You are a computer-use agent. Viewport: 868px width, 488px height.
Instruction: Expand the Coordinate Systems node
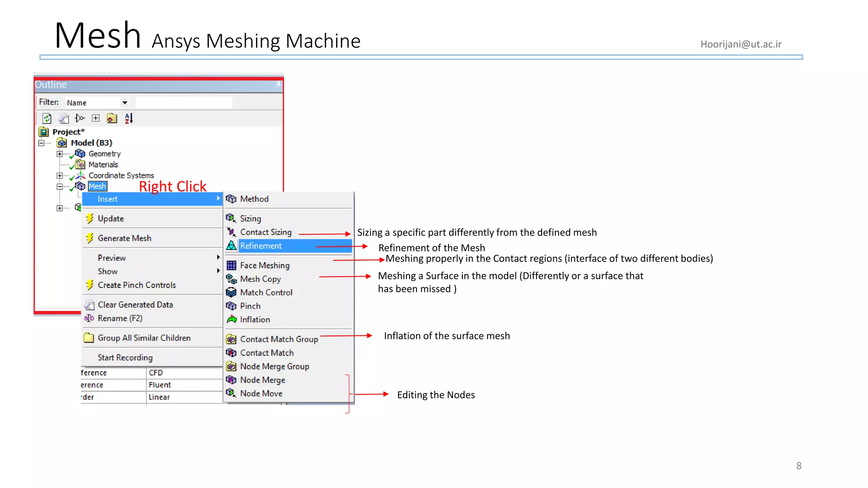pos(60,175)
